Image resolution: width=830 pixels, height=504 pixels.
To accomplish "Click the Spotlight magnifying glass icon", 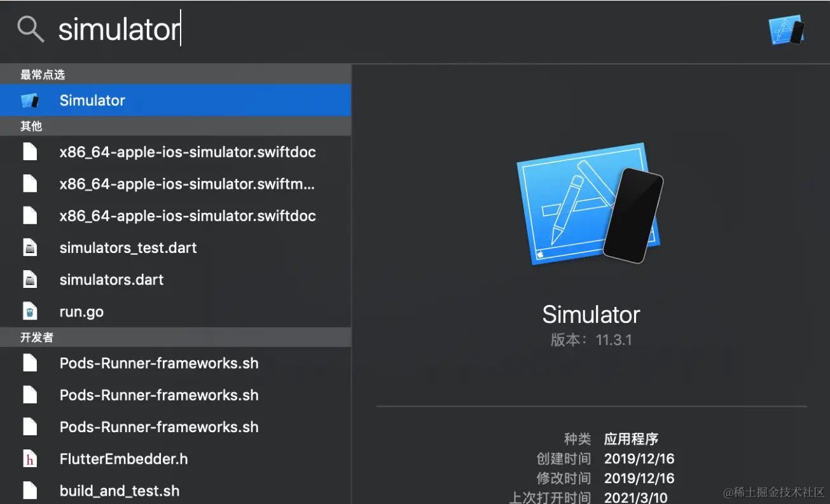I will 31,29.
